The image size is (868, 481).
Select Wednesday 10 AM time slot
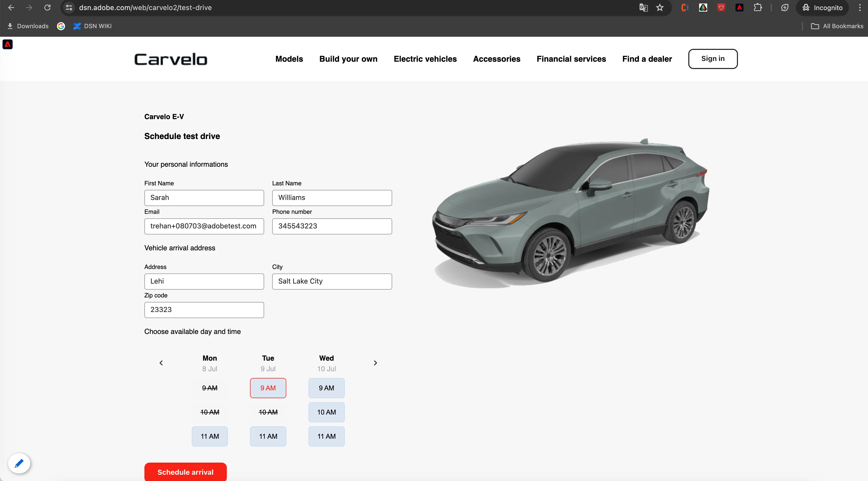click(326, 412)
